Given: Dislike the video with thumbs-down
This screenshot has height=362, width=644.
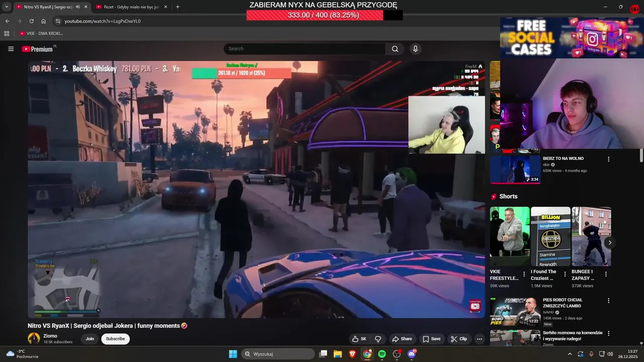Looking at the screenshot, I should point(378,339).
